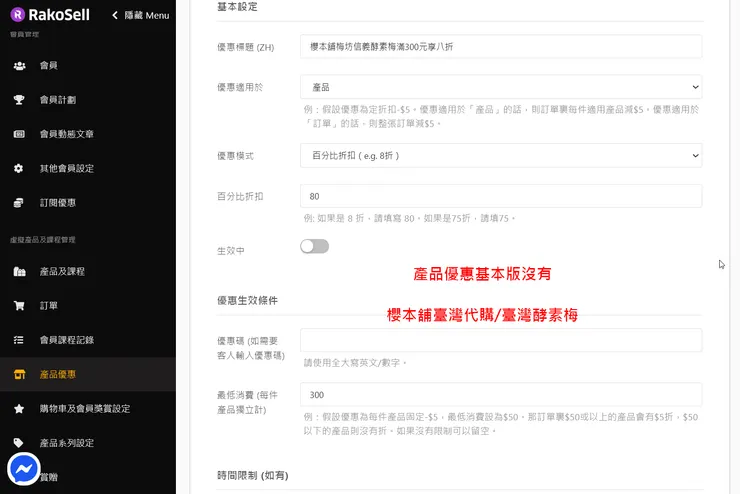Open 產品系列設定 menu item
Screen dimensions: 740x494
[x=88, y=443]
